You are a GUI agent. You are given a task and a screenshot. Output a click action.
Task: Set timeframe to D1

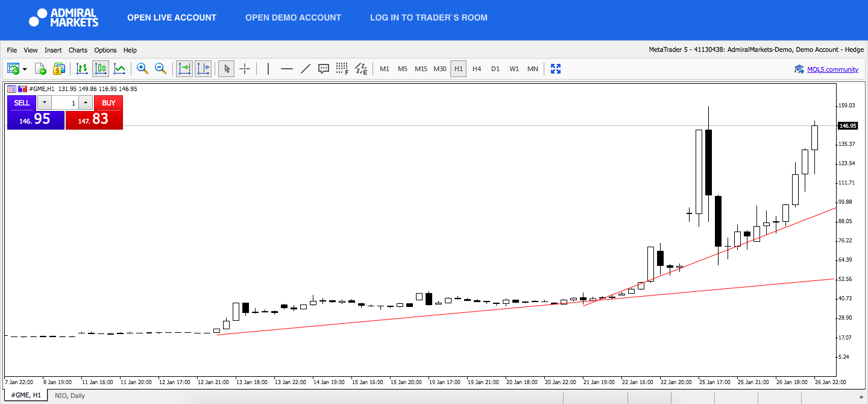495,69
